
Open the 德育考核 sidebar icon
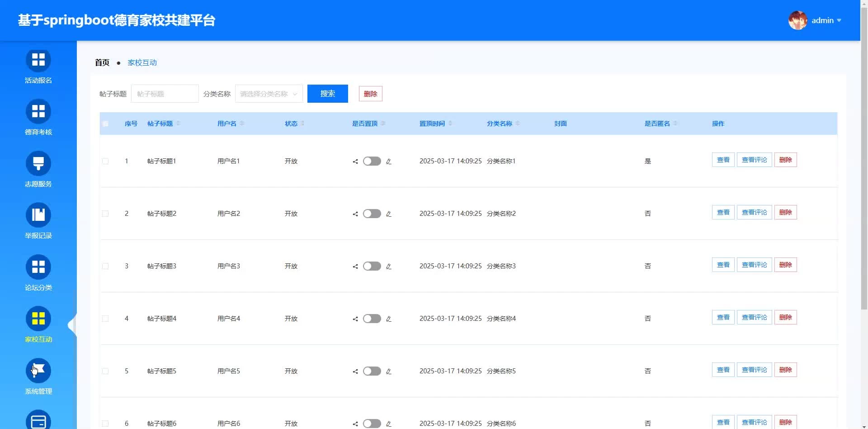38,112
